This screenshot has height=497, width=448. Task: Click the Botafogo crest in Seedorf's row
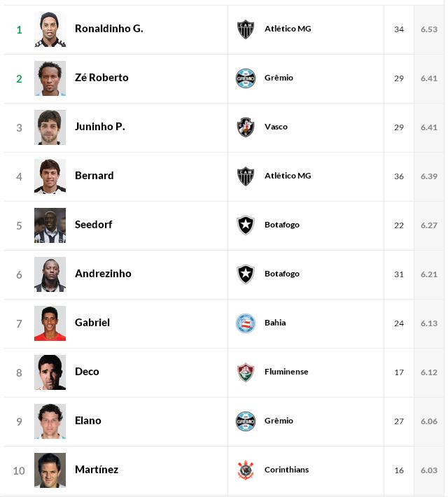[x=246, y=225]
